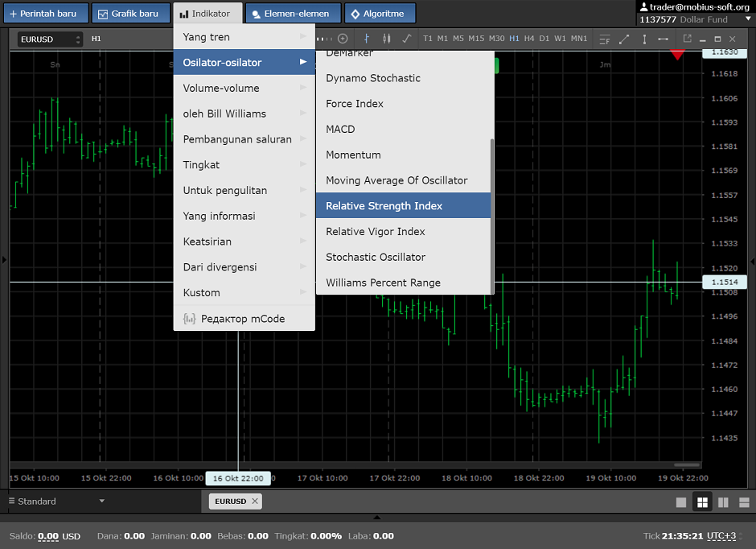Click the Grafik baru button
The width and height of the screenshot is (756, 549).
(x=130, y=13)
